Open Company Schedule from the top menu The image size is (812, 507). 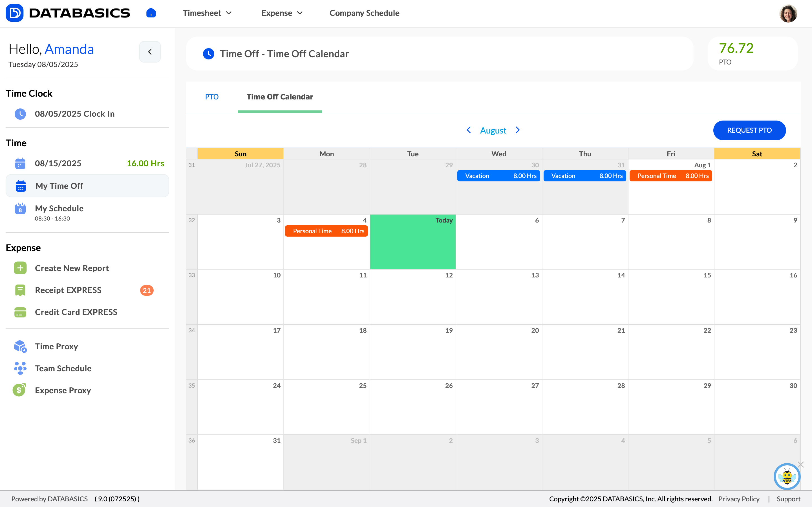tap(364, 13)
